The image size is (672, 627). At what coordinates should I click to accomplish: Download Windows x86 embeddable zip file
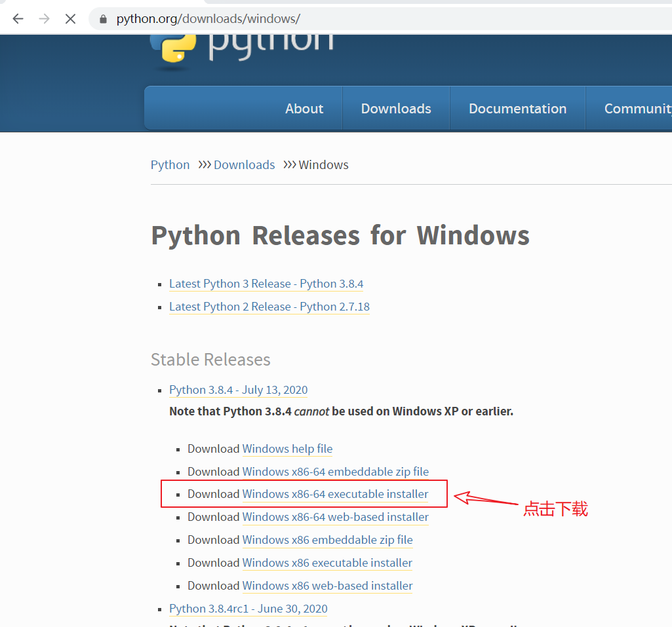click(x=327, y=540)
